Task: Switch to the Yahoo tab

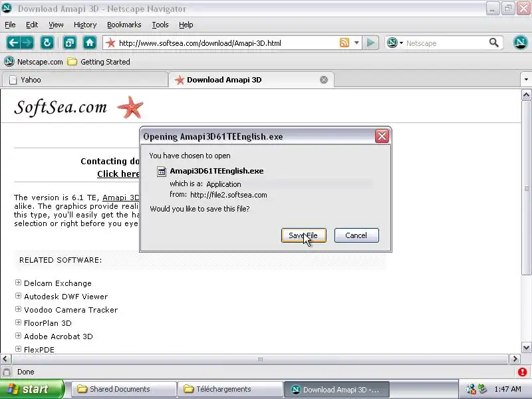Action: [x=85, y=80]
